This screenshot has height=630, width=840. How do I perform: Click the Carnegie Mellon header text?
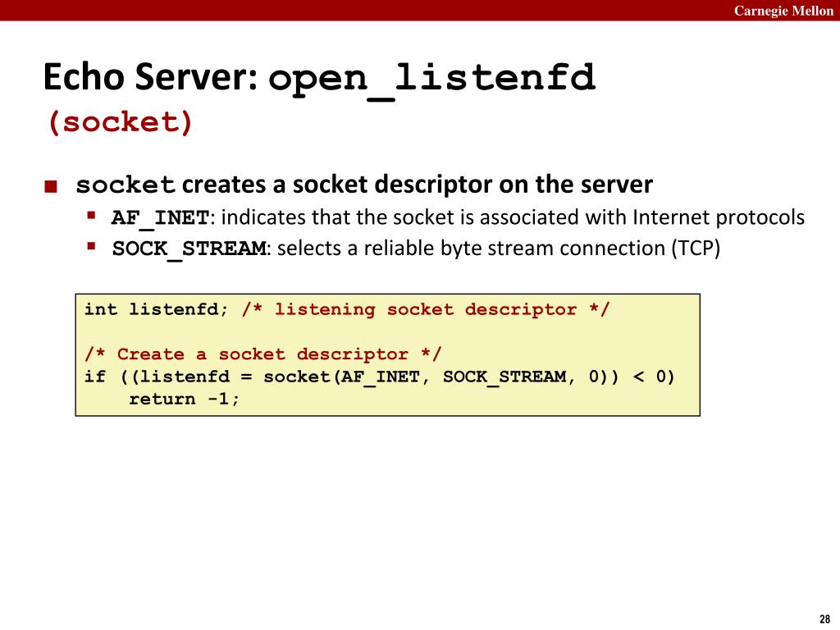click(783, 11)
